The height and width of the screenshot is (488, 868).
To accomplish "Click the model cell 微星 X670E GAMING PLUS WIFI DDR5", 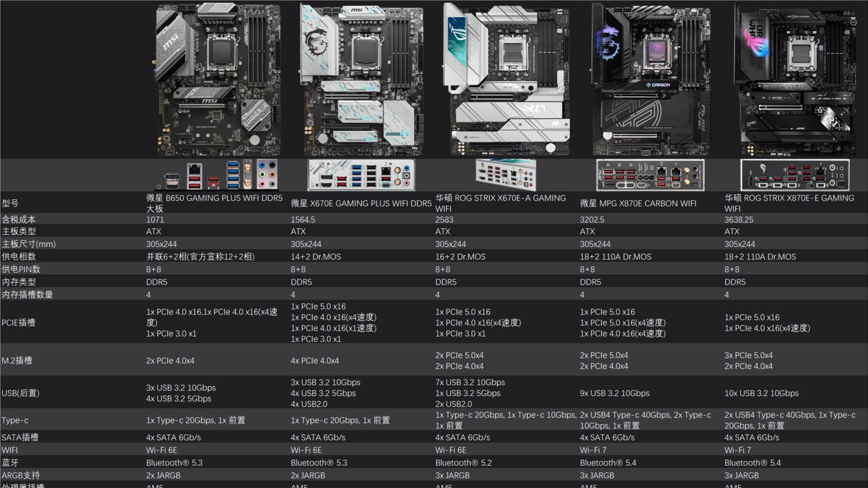I will coord(361,203).
